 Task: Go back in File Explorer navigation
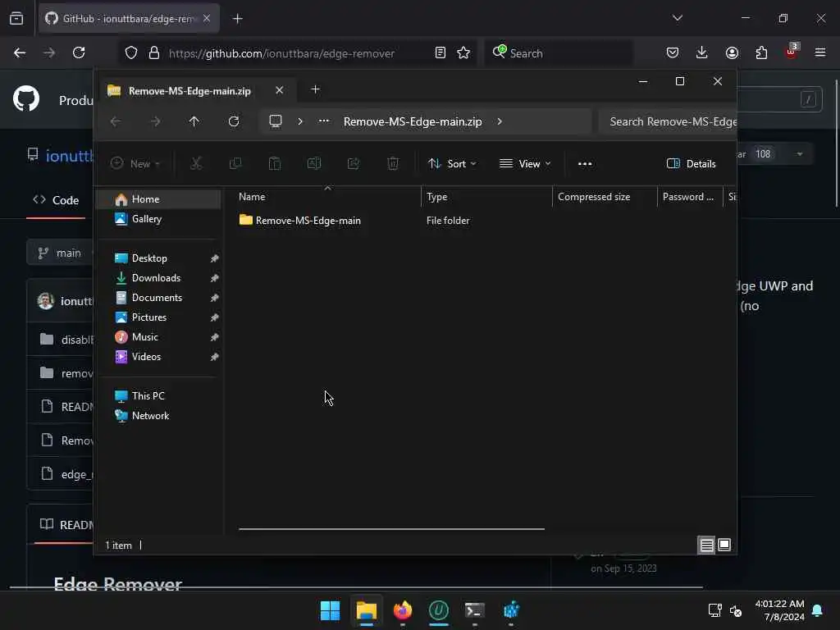point(115,121)
